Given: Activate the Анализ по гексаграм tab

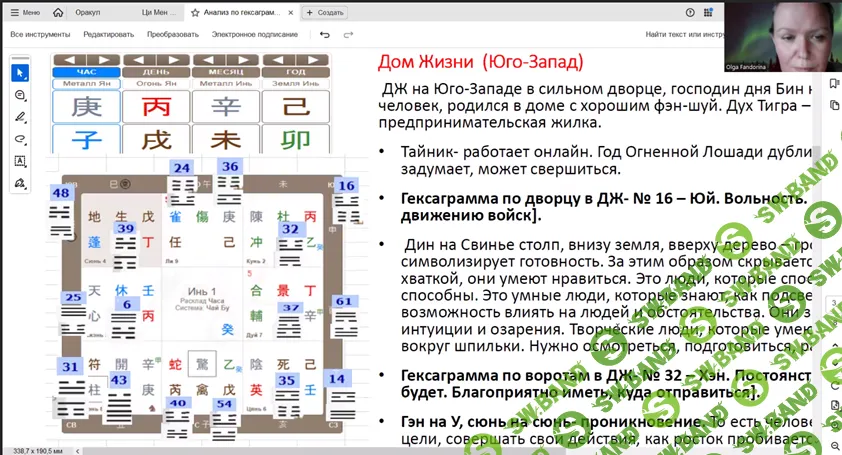Looking at the screenshot, I should 242,12.
